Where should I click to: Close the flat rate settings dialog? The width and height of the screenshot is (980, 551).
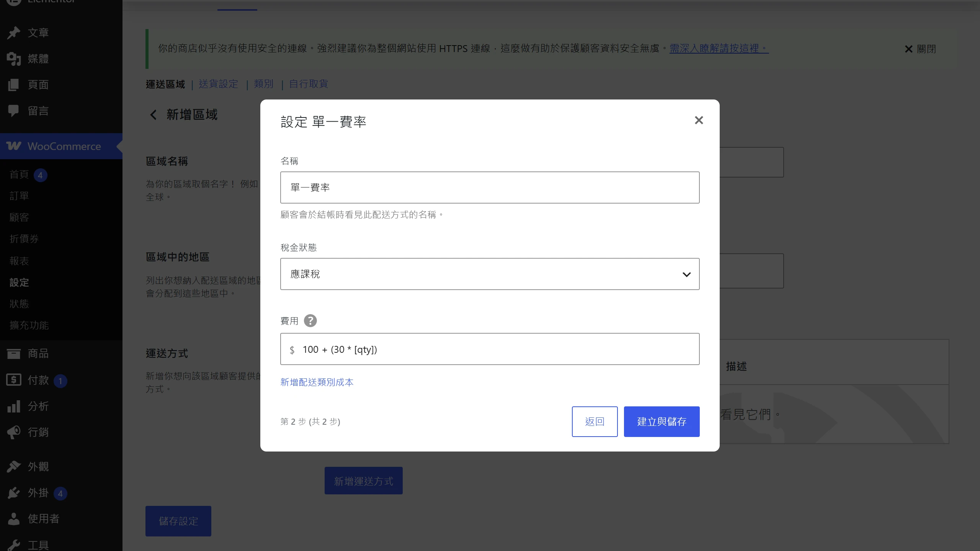(x=699, y=120)
